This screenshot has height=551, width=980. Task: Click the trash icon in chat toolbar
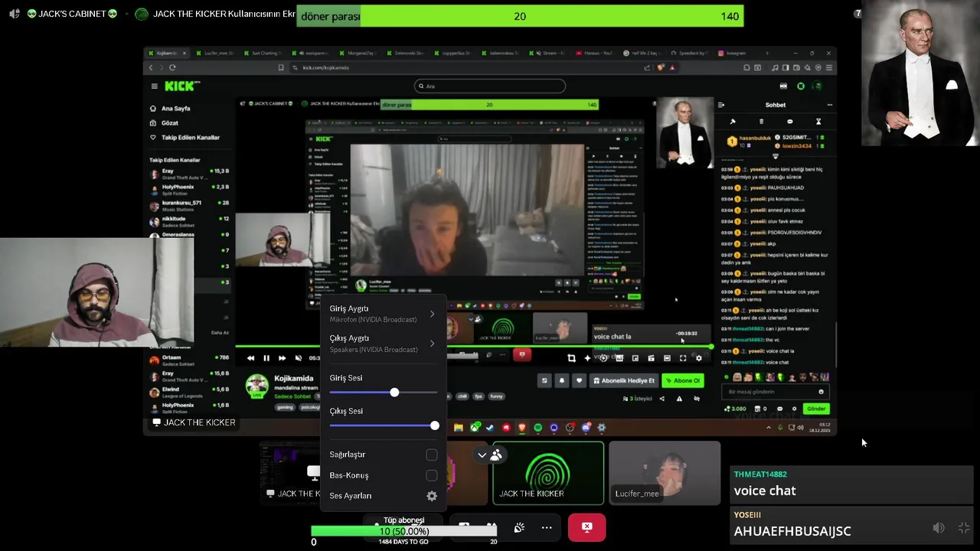(761, 122)
